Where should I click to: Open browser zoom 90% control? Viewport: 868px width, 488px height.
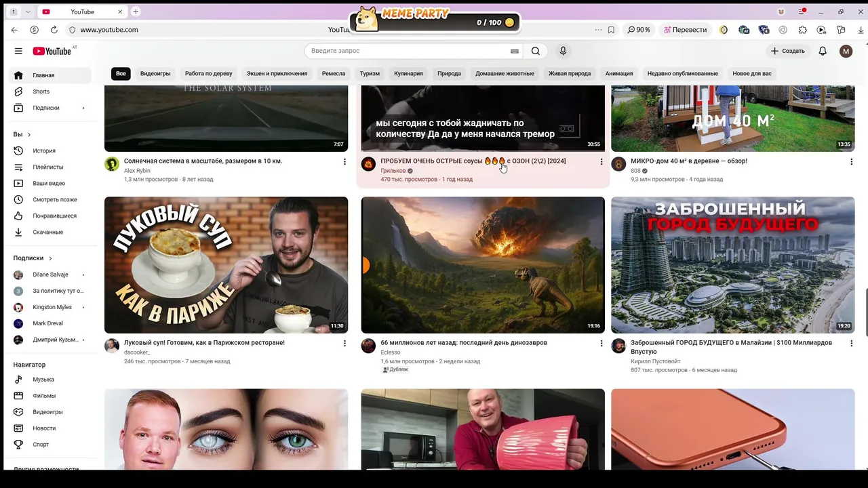point(639,30)
